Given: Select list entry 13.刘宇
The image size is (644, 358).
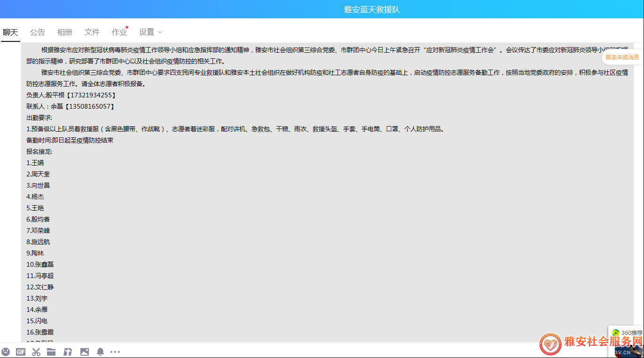Looking at the screenshot, I should [37, 298].
